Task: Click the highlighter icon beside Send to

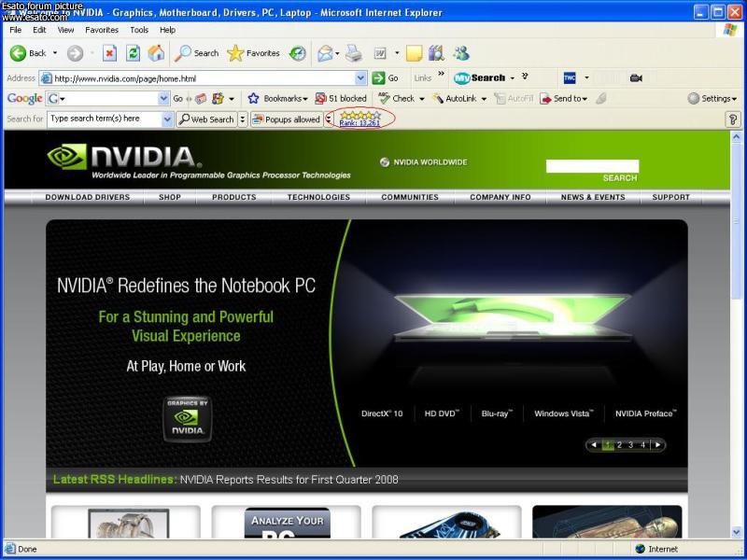Action: pyautogui.click(x=601, y=99)
